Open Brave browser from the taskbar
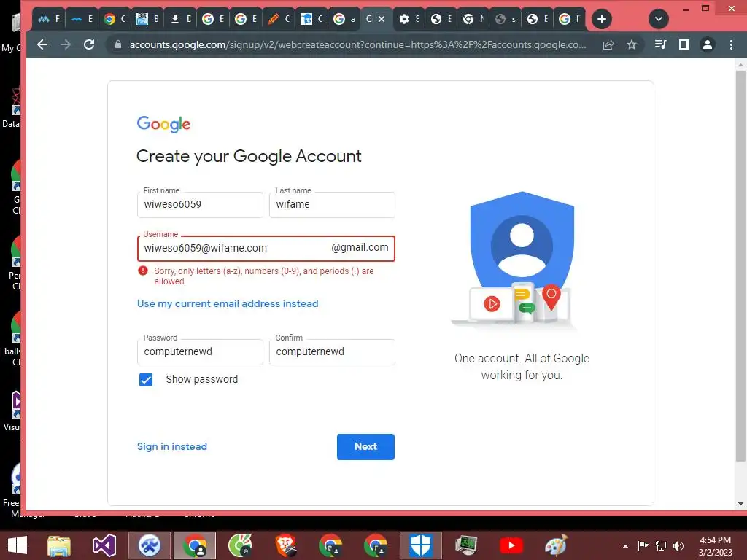Image resolution: width=747 pixels, height=560 pixels. (x=285, y=545)
